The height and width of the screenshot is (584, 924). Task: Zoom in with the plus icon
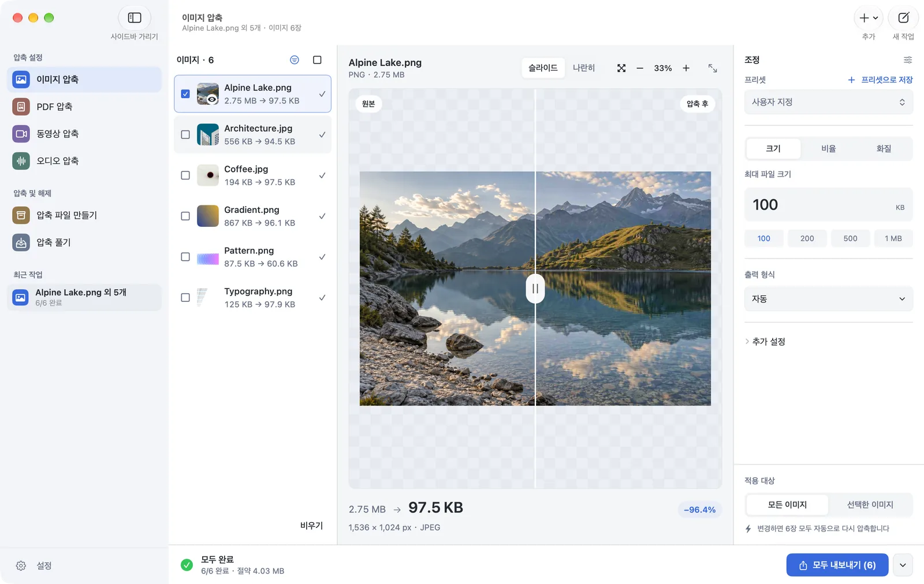click(x=686, y=68)
